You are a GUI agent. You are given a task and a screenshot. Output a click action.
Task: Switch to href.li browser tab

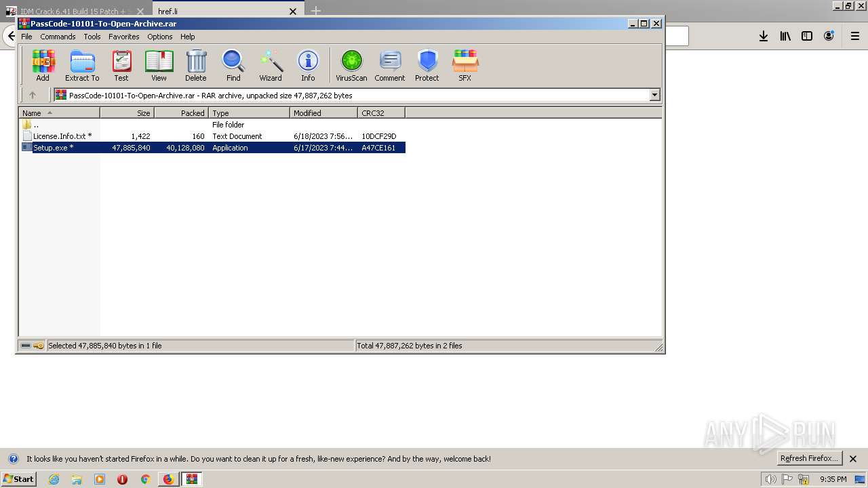[228, 12]
